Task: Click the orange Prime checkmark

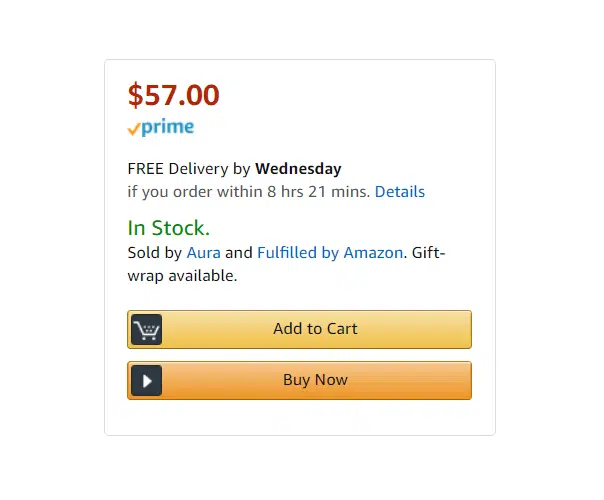Action: [133, 129]
